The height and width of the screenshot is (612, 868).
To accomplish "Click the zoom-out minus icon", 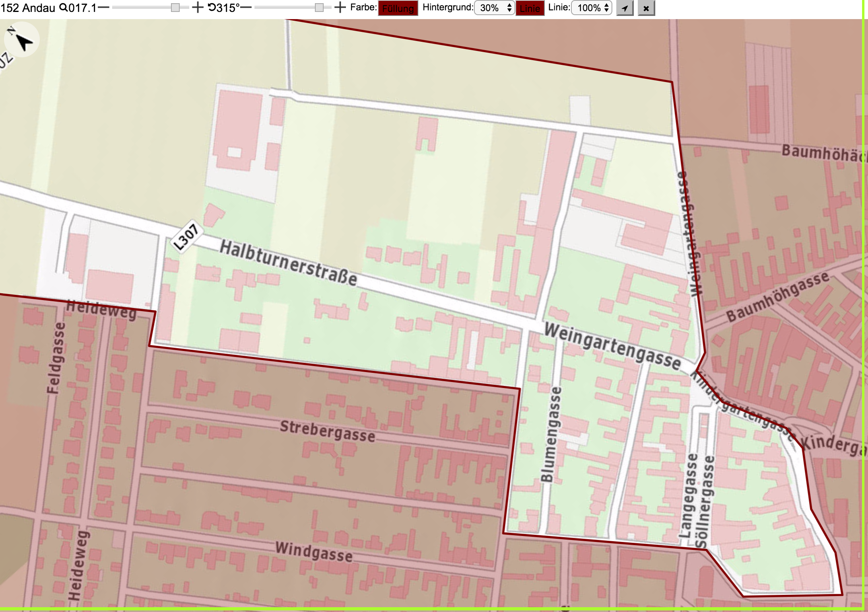I will click(103, 8).
